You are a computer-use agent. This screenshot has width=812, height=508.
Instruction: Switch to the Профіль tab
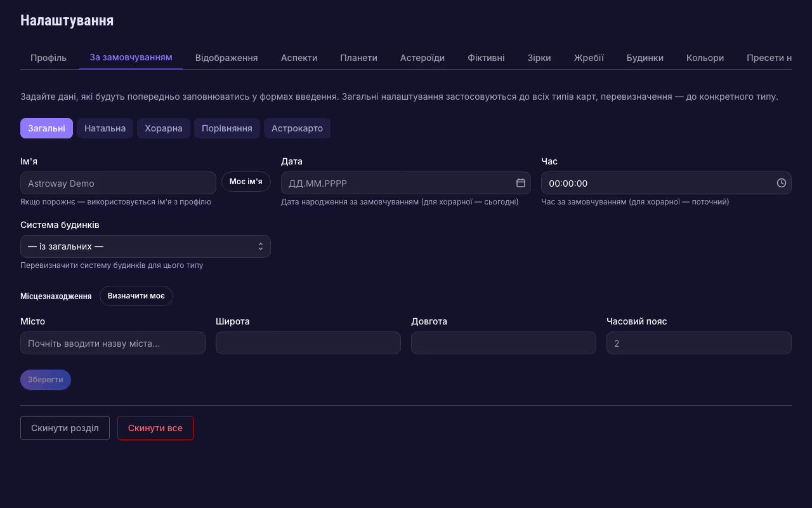(x=48, y=58)
